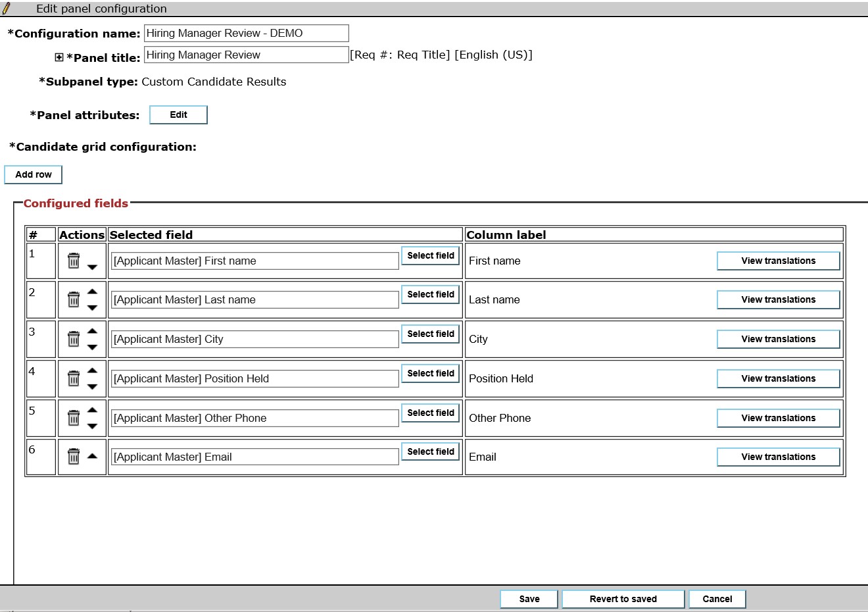This screenshot has width=868, height=612.
Task: Delete row 5 Other Phone with trash icon
Action: (74, 417)
